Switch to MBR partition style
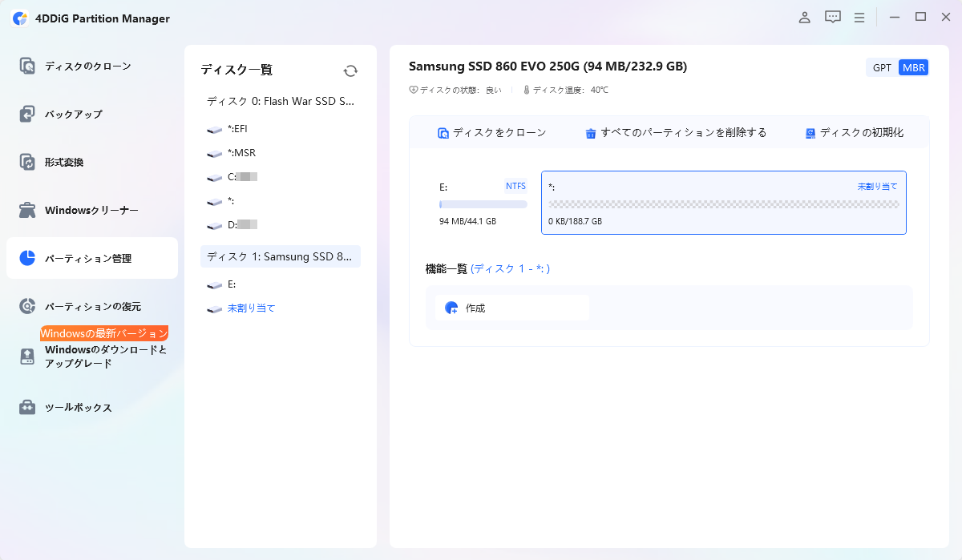This screenshot has width=962, height=560. coord(913,67)
